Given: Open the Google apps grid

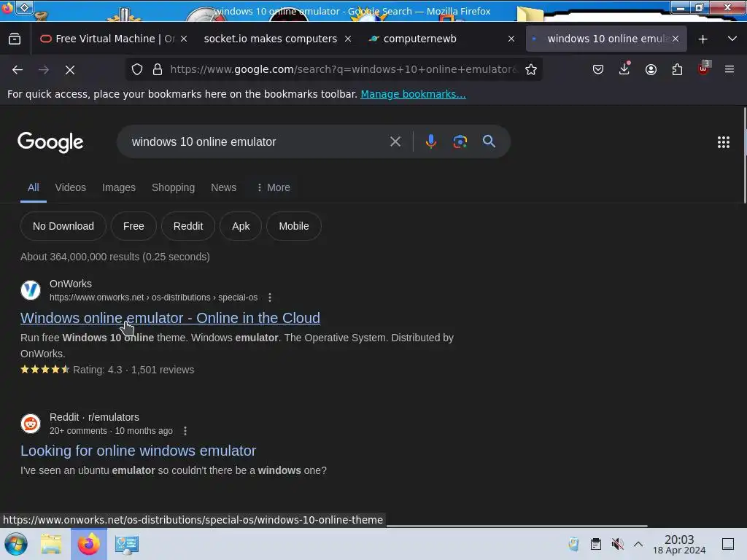Looking at the screenshot, I should (723, 142).
